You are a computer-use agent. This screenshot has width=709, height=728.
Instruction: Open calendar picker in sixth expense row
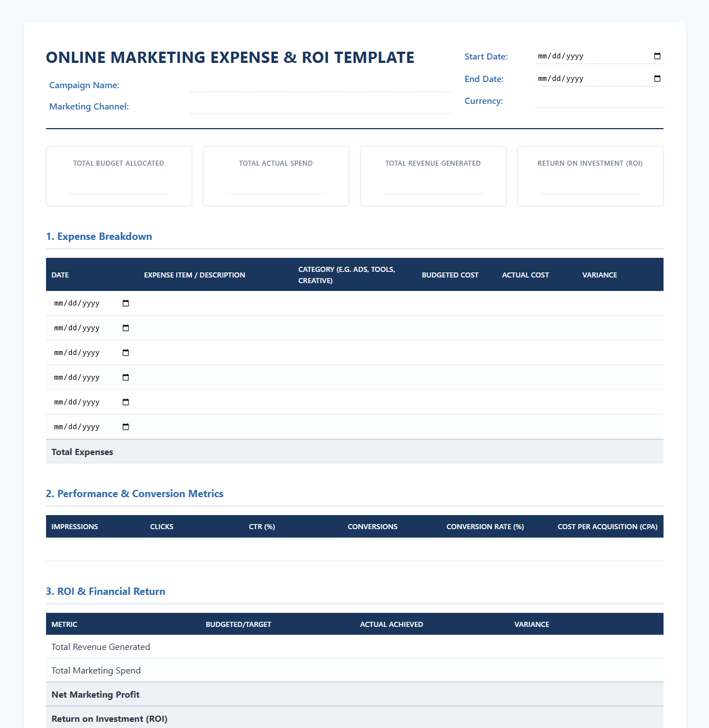(x=126, y=427)
